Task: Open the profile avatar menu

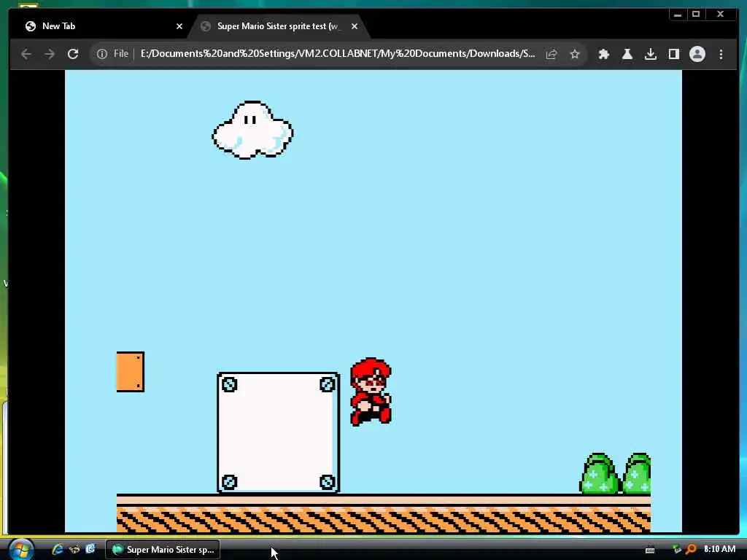Action: click(697, 54)
